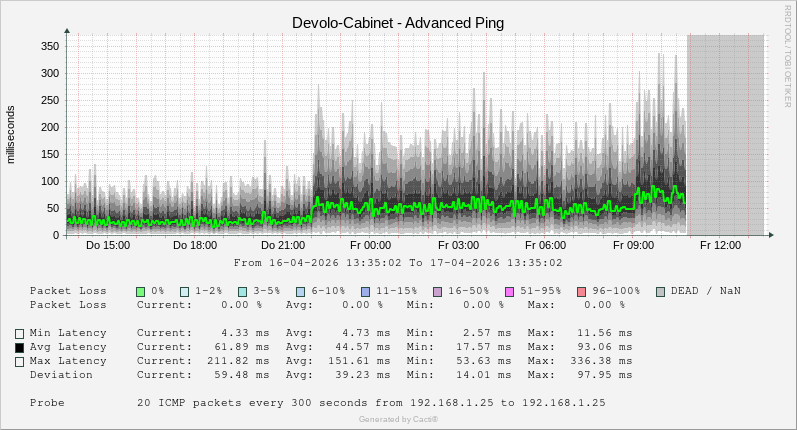The image size is (797, 430).
Task: Click the Do 21:00 time axis label
Action: [283, 245]
